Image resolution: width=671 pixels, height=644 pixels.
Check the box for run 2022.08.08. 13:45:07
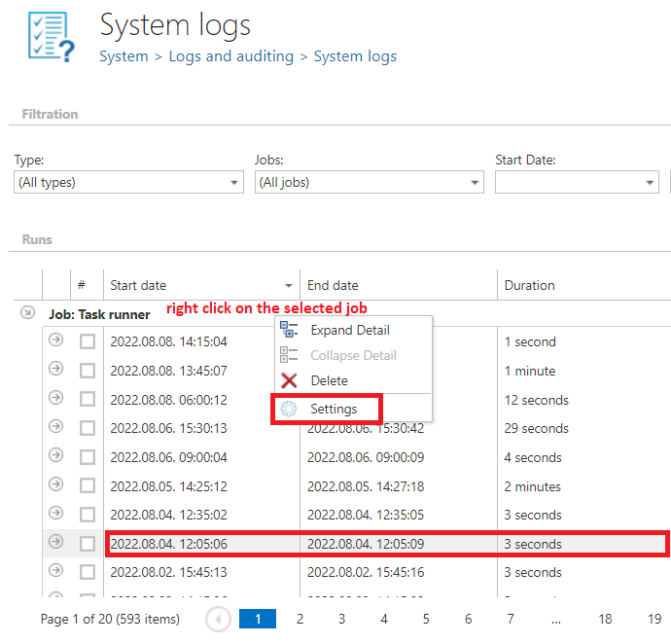[x=88, y=371]
